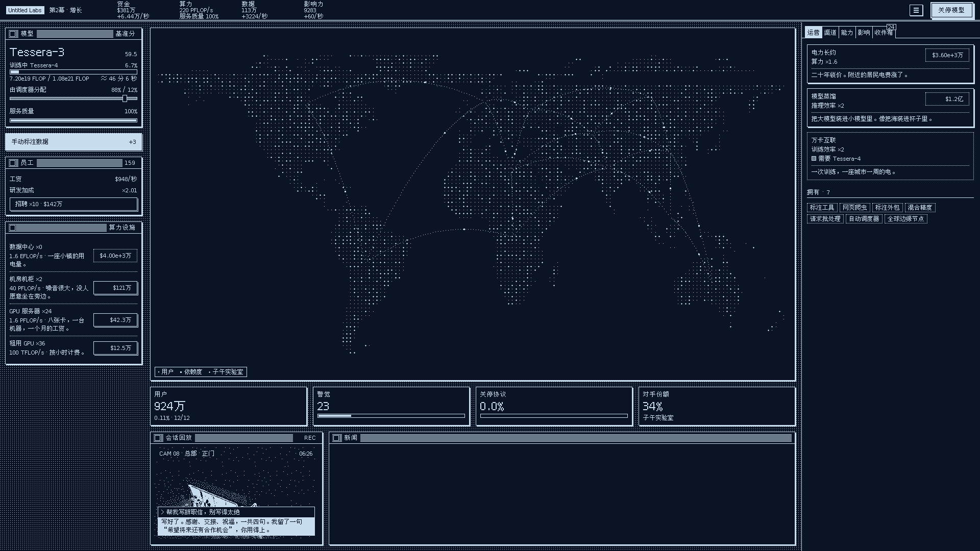Click the 网页爬虫 owned tag

tap(854, 208)
